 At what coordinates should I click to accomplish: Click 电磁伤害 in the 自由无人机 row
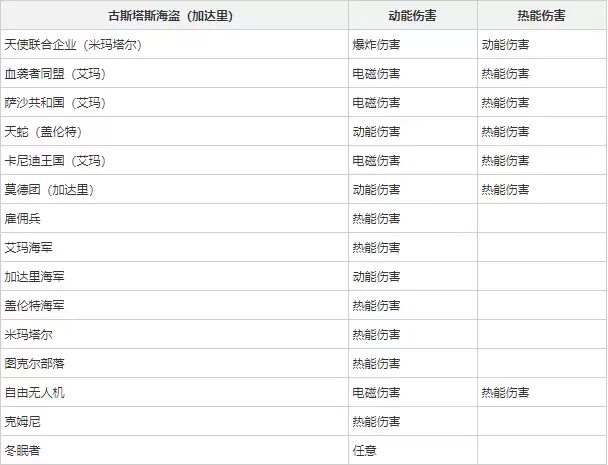point(376,392)
